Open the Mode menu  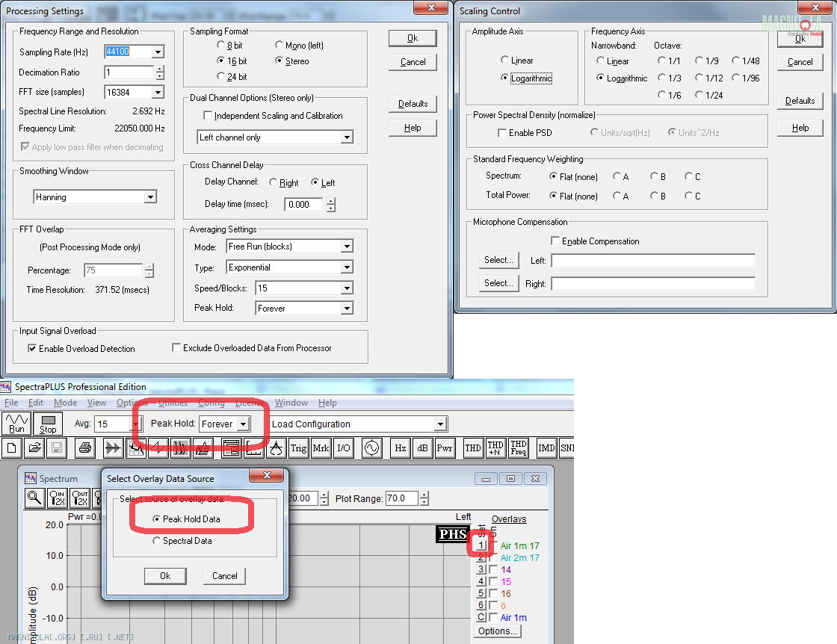point(65,403)
